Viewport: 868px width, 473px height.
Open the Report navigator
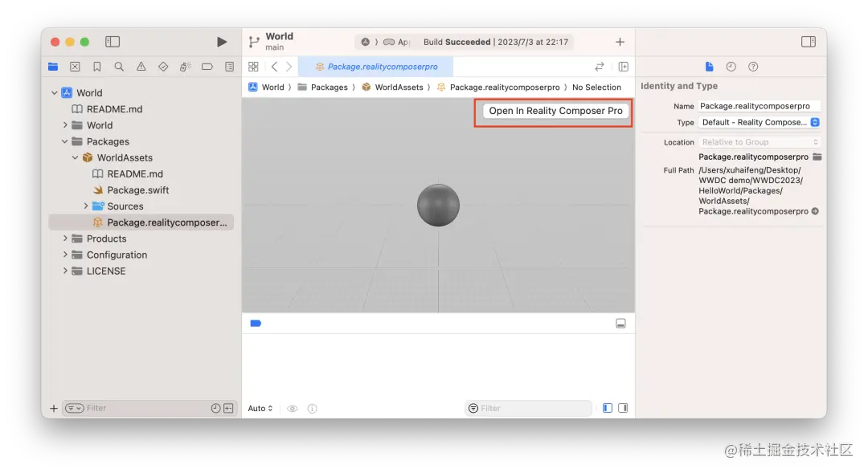coord(229,67)
